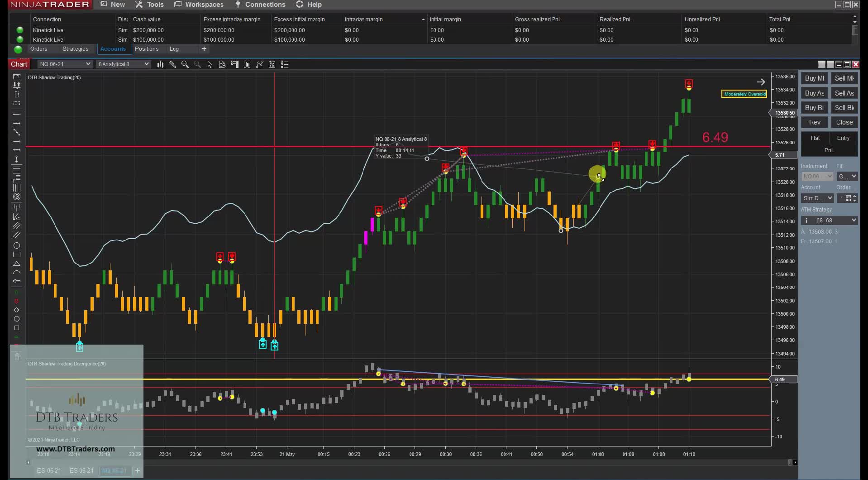Click the Remove Drawing Objects trash icon

tap(17, 357)
